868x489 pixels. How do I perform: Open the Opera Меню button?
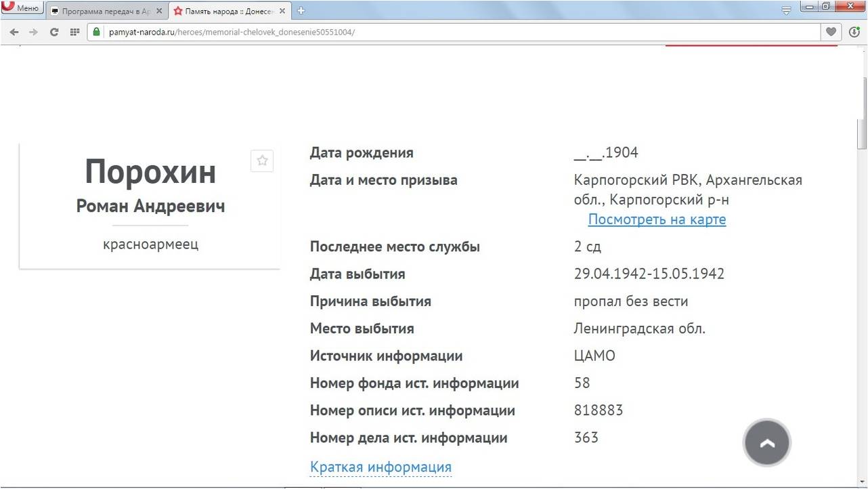pyautogui.click(x=22, y=8)
